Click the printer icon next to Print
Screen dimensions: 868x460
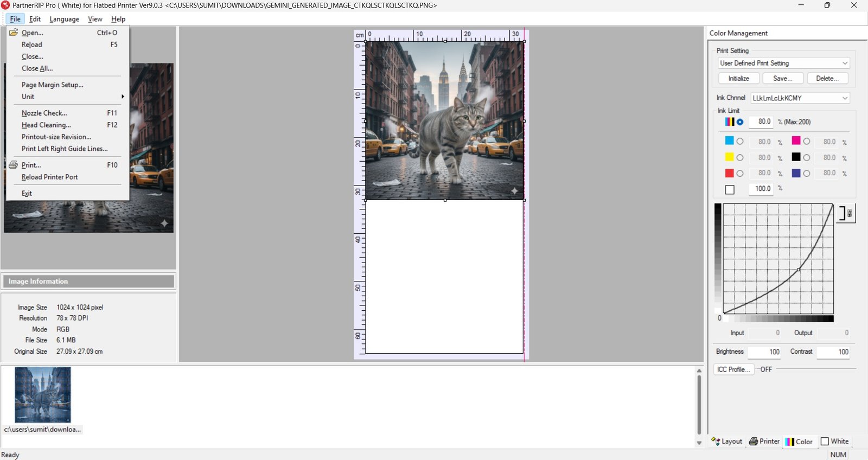point(14,165)
